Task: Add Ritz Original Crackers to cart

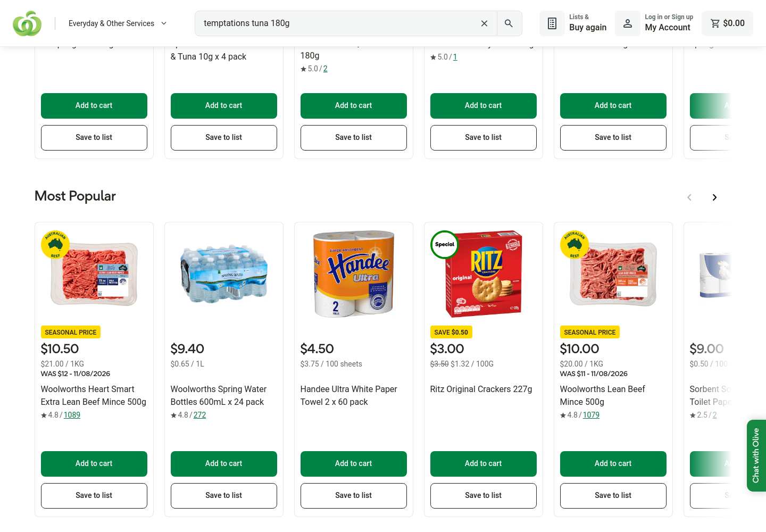Action: click(x=484, y=464)
